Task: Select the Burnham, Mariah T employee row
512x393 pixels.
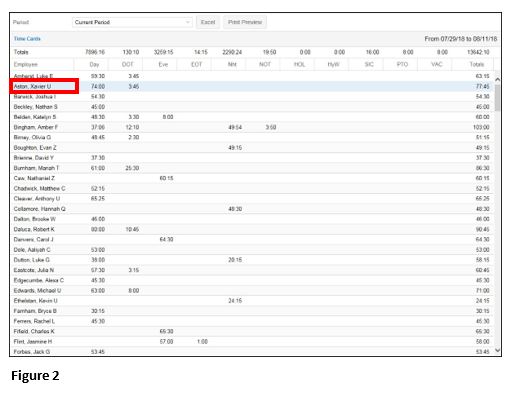Action: coord(252,168)
